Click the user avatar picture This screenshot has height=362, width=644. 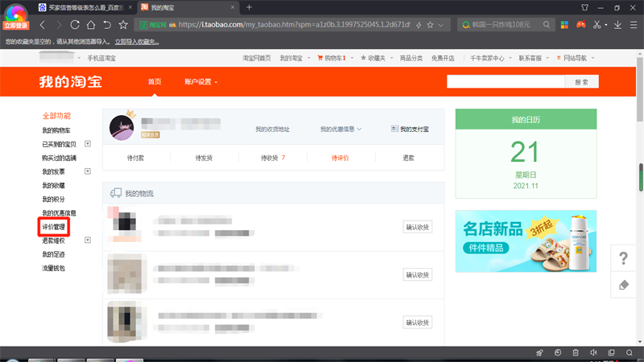122,128
